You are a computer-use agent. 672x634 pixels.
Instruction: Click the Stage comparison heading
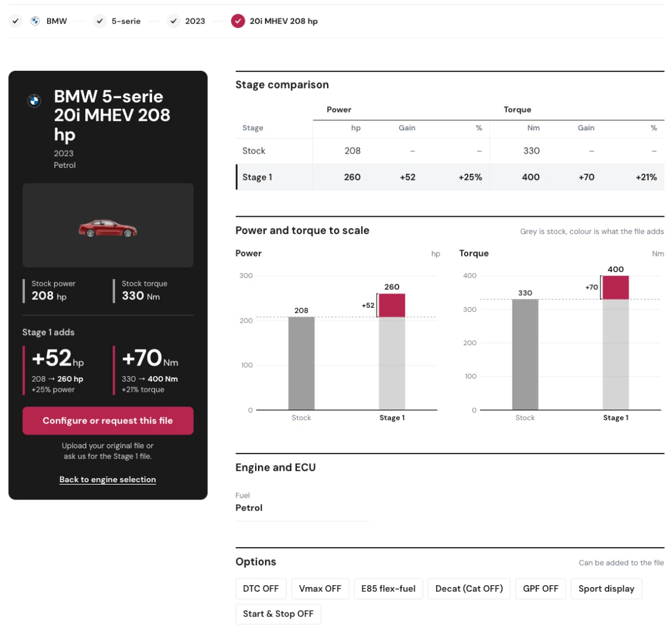282,85
